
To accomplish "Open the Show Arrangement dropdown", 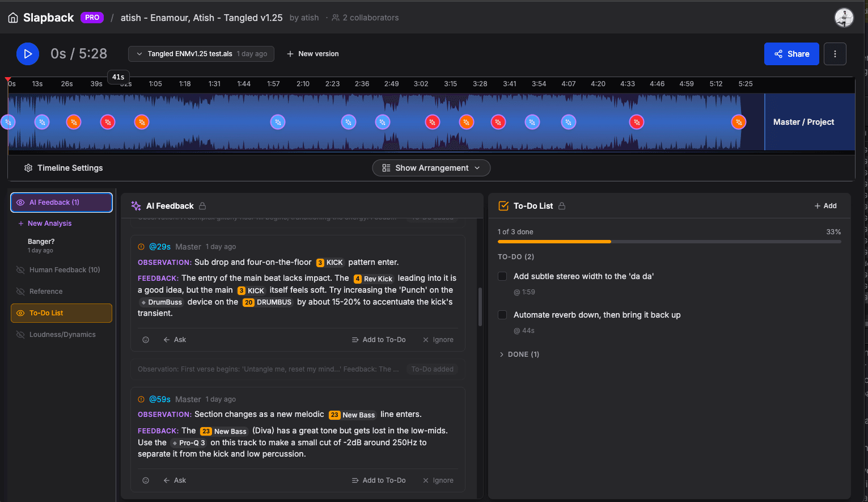I will coord(431,168).
